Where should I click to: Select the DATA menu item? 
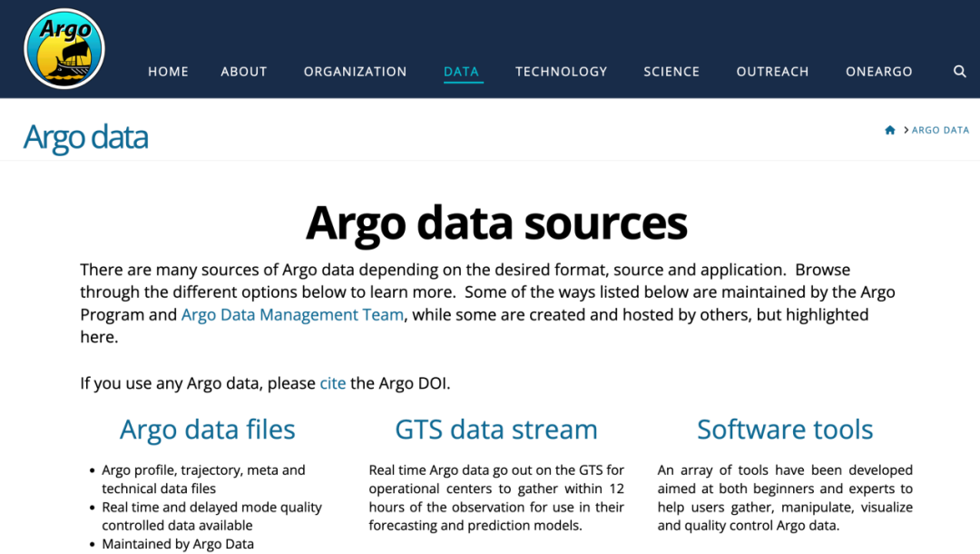(x=461, y=72)
